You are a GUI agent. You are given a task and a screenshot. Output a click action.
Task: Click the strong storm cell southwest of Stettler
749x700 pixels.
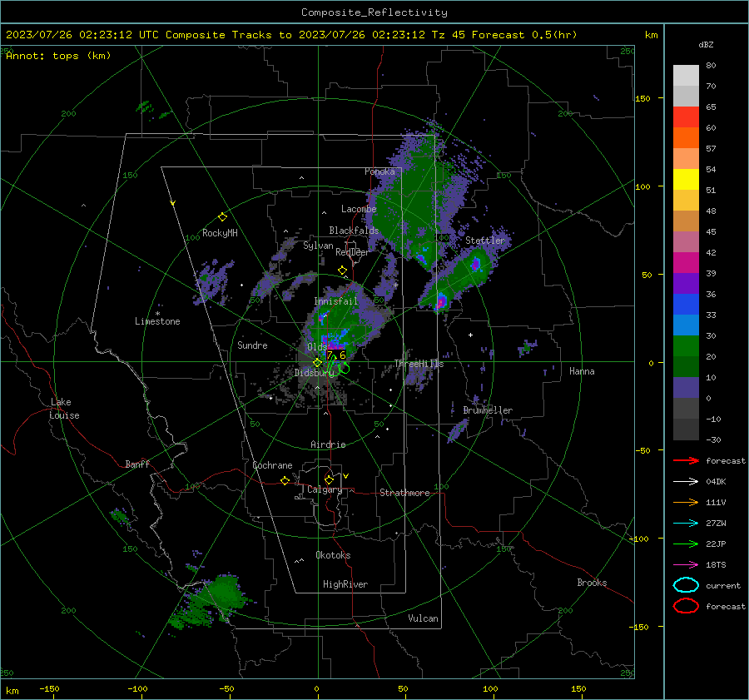[441, 301]
